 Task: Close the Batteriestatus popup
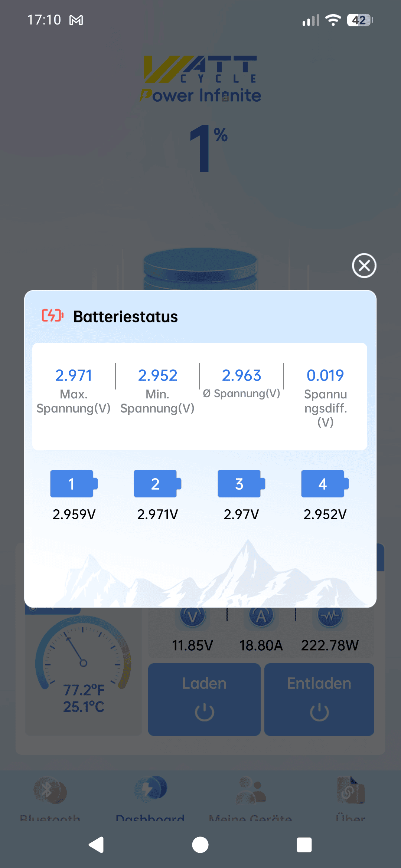(364, 266)
